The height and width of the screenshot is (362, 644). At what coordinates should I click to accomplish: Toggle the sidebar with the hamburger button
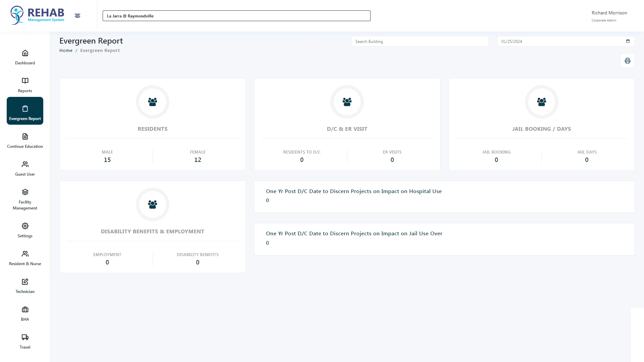point(77,15)
